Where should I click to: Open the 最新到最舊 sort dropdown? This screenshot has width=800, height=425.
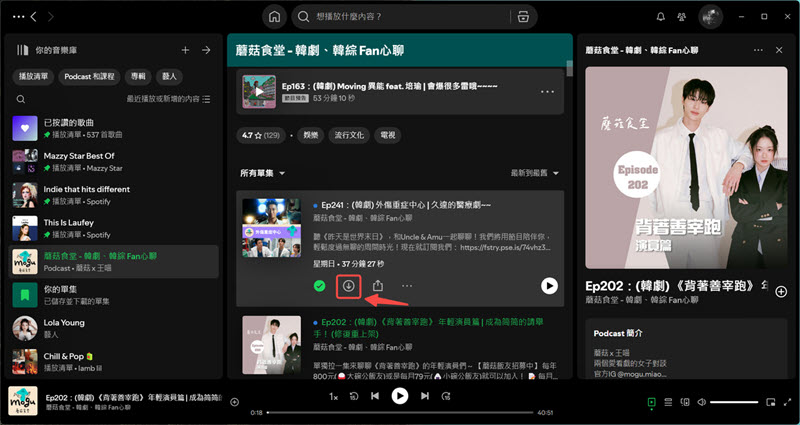[535, 173]
